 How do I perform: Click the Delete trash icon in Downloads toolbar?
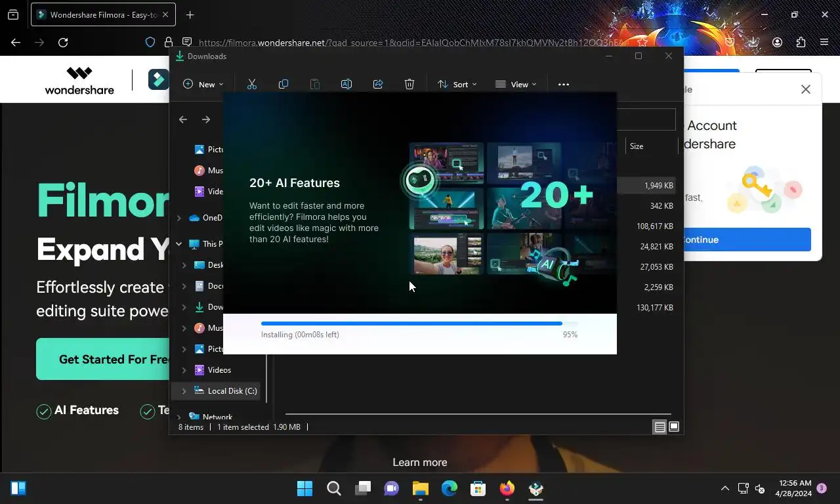pos(409,84)
